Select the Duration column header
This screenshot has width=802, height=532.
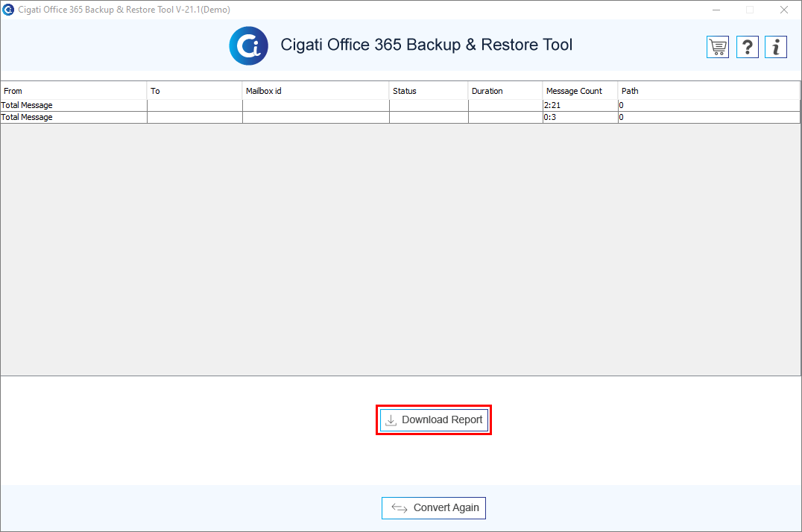[x=505, y=91]
